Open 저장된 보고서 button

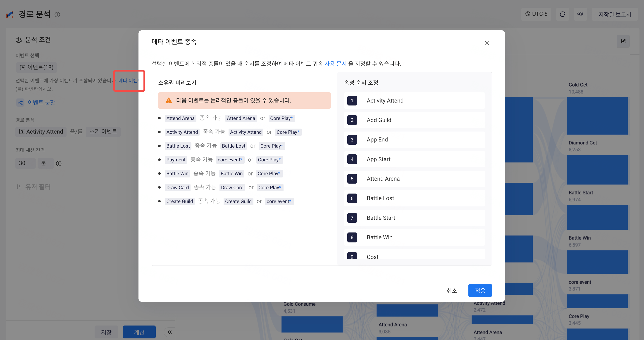[x=615, y=14]
